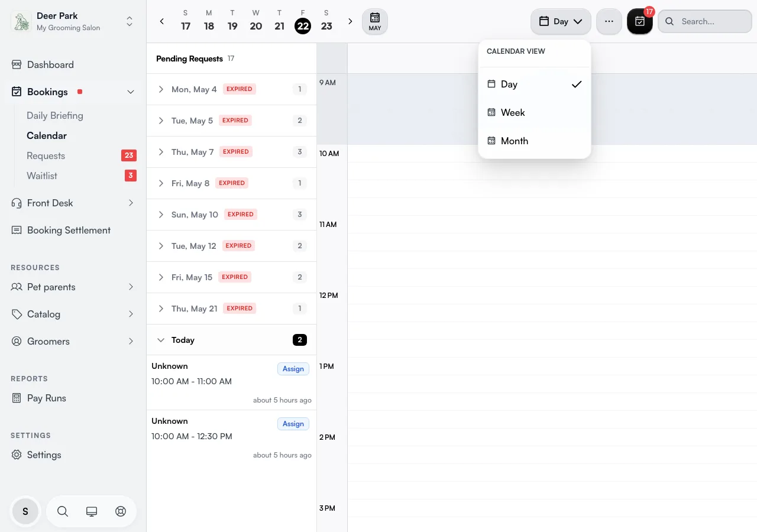Click the monitor display icon
The width and height of the screenshot is (757, 532).
coord(92,511)
